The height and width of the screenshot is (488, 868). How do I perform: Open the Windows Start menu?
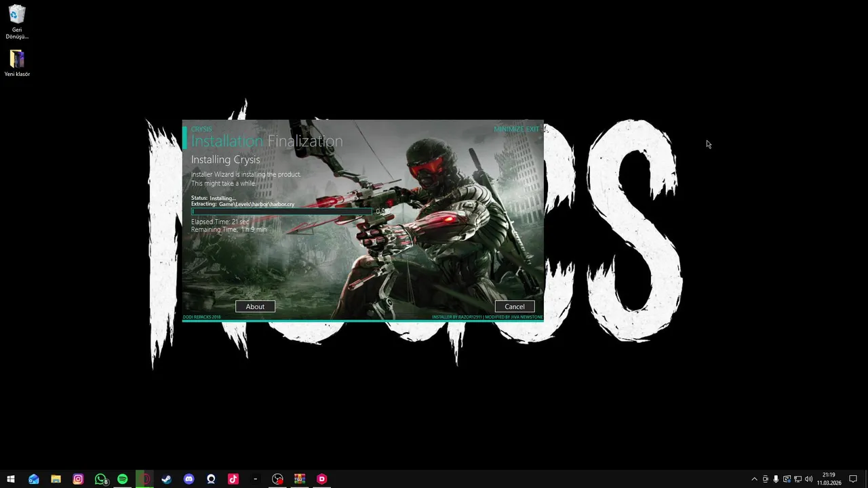(11, 479)
